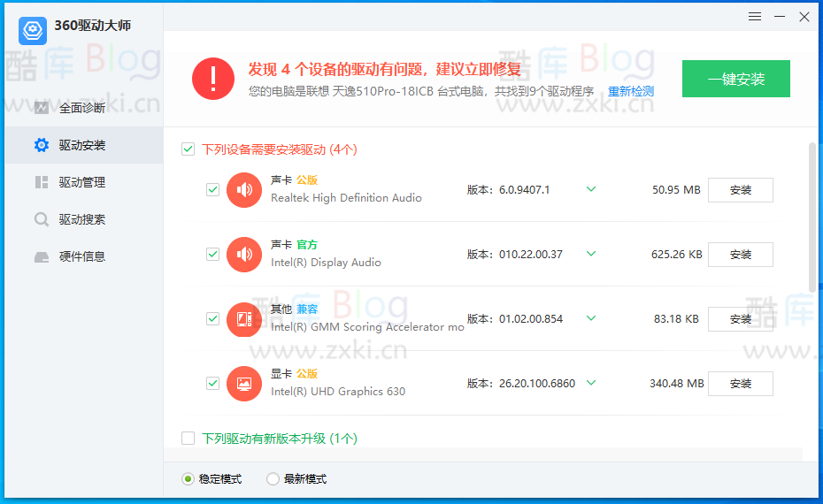Image resolution: width=823 pixels, height=504 pixels.
Task: Click the 83.18 KB size value
Action: [676, 319]
